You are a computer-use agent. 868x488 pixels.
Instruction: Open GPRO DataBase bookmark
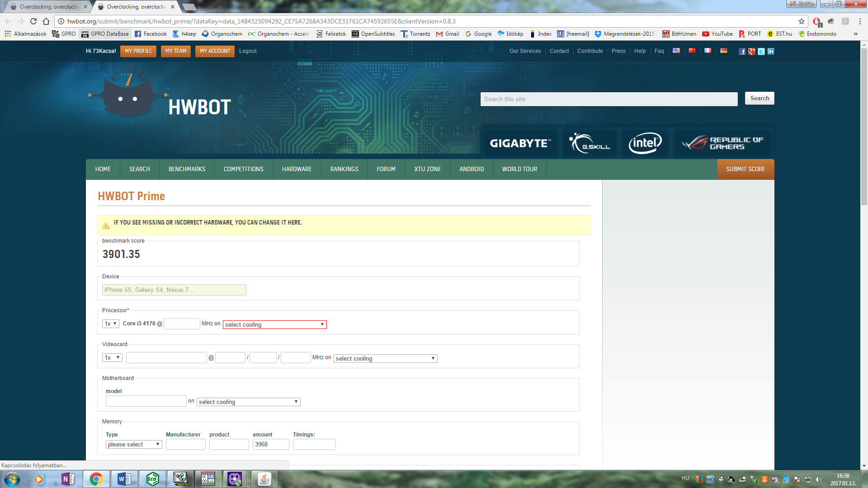105,34
